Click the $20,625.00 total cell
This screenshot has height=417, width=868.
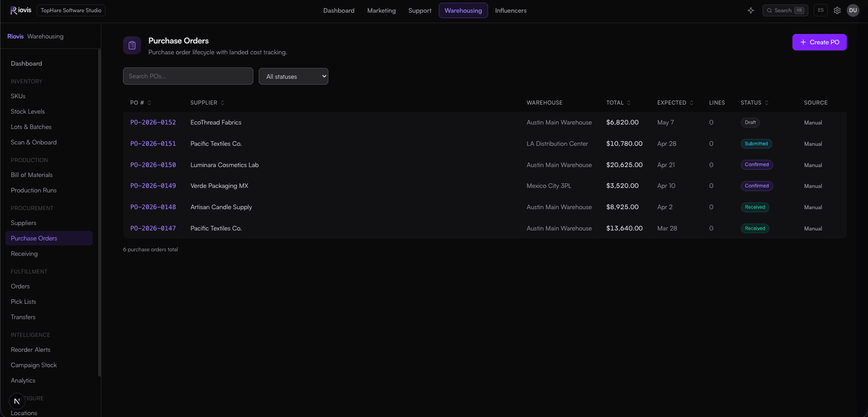(624, 165)
